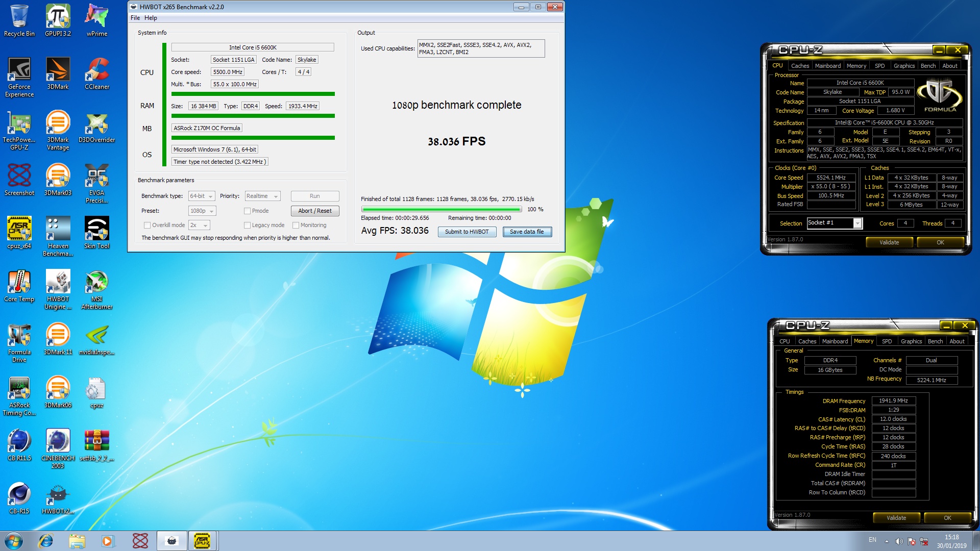Open GeForce Experience desktop icon
This screenshot has width=980, height=551.
(19, 77)
